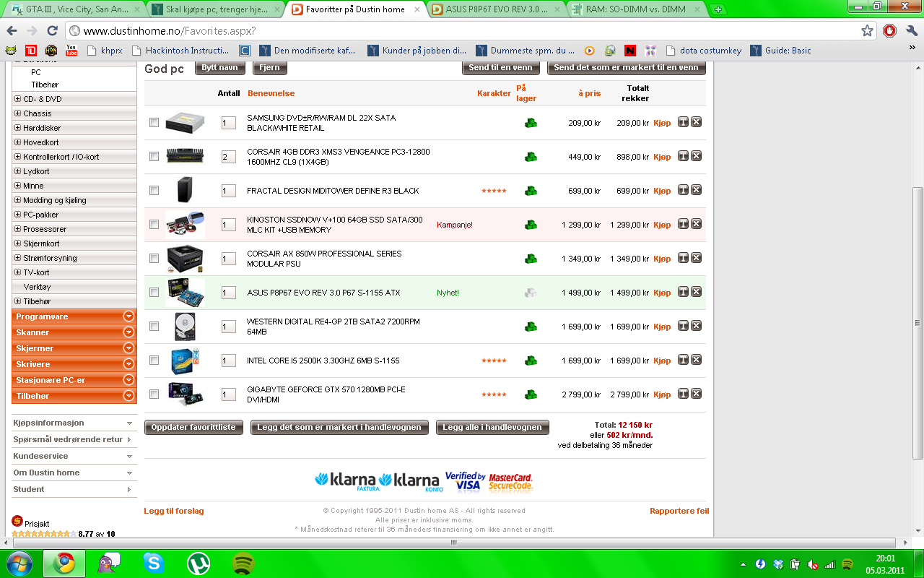
Task: Expand the Prosessorer tree node
Action: pos(17,229)
